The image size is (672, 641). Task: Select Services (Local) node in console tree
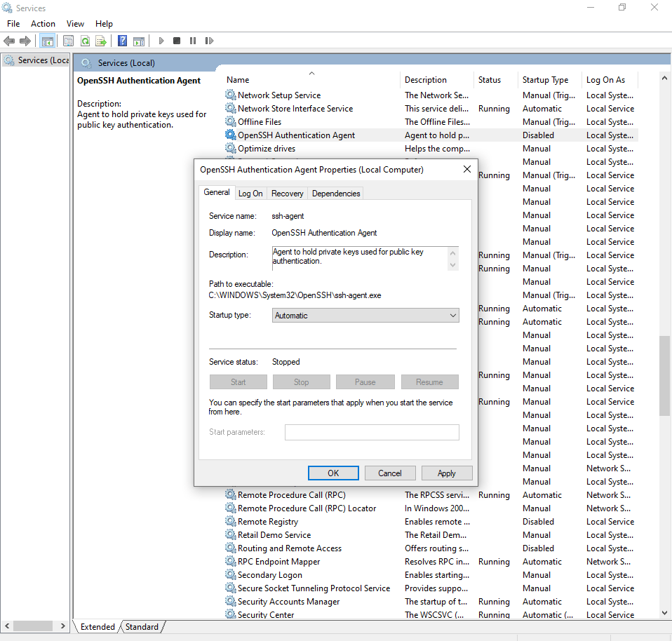36,60
